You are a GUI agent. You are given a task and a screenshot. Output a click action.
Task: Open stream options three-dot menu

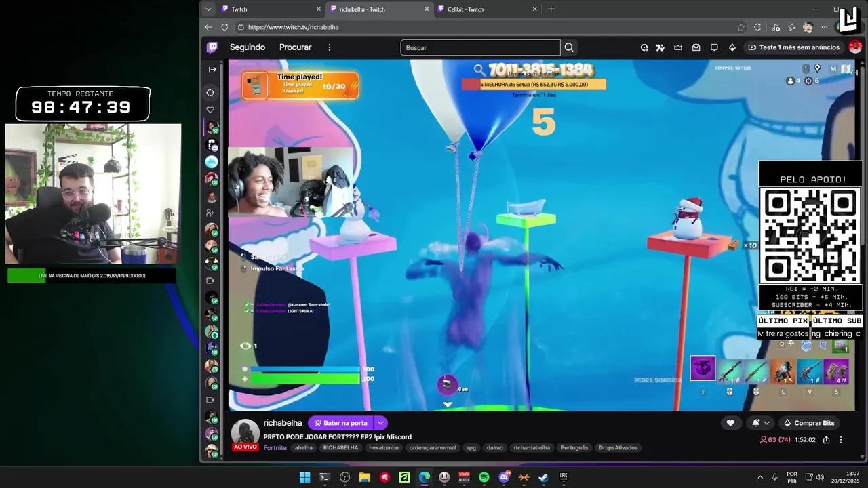pyautogui.click(x=841, y=440)
